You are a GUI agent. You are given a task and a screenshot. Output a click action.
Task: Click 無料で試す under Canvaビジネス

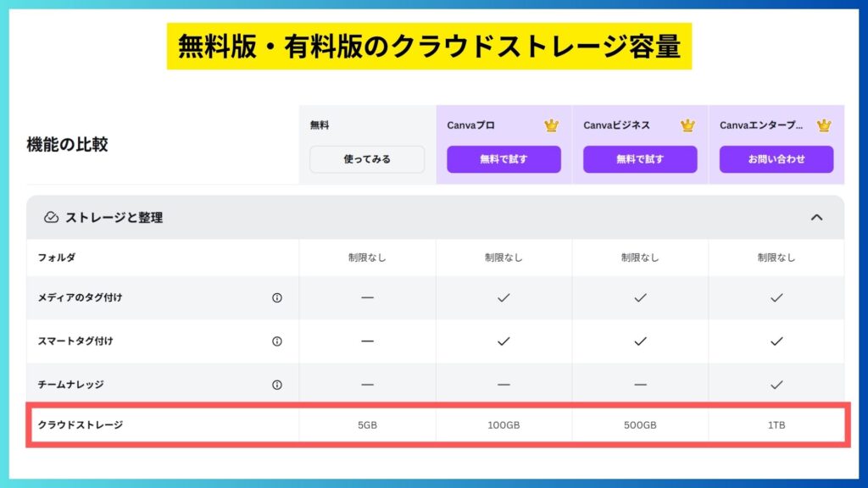point(640,159)
